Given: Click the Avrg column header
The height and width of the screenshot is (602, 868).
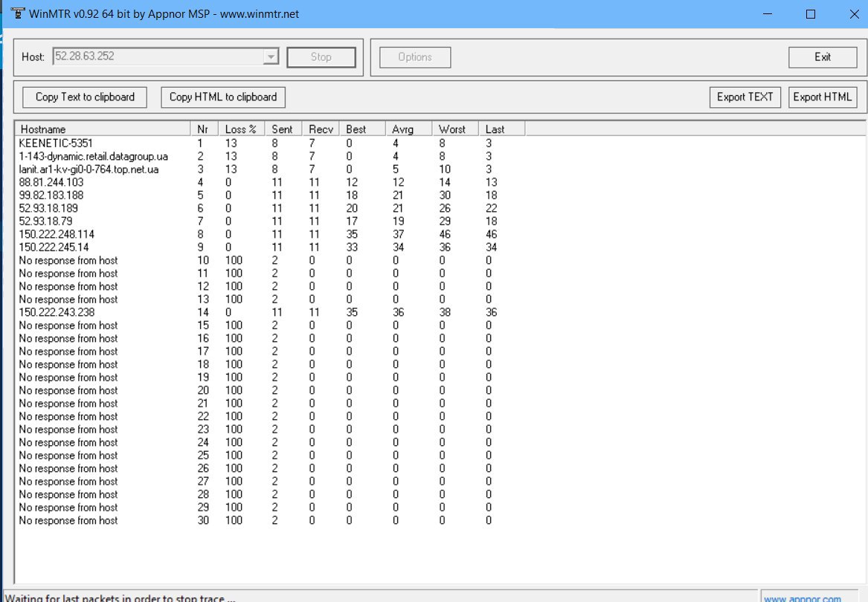Looking at the screenshot, I should pyautogui.click(x=408, y=129).
